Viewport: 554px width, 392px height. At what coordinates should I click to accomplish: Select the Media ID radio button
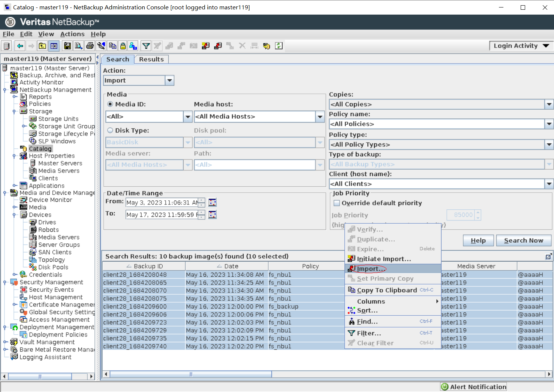pyautogui.click(x=110, y=104)
